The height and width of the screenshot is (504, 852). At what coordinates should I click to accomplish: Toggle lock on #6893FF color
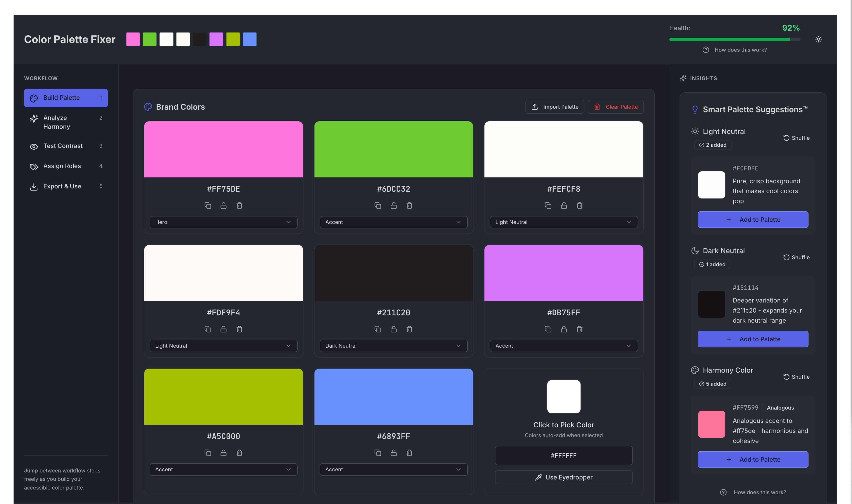pos(394,453)
